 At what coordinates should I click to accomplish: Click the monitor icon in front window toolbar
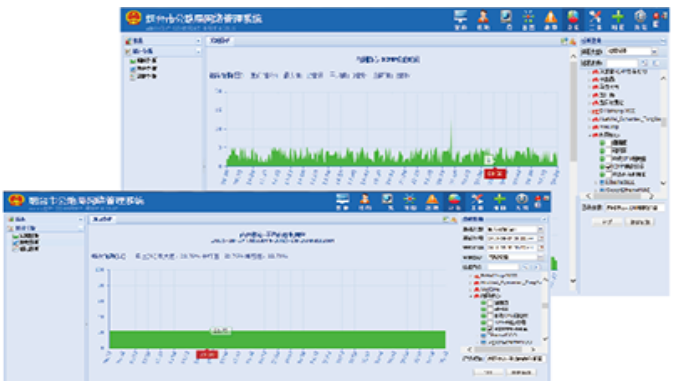pos(342,200)
